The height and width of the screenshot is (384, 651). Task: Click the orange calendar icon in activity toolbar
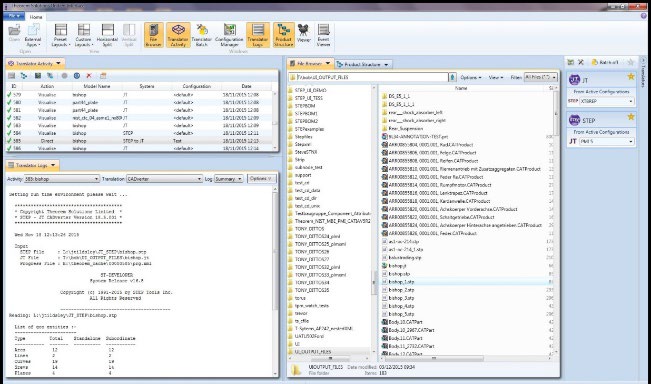coord(103,76)
